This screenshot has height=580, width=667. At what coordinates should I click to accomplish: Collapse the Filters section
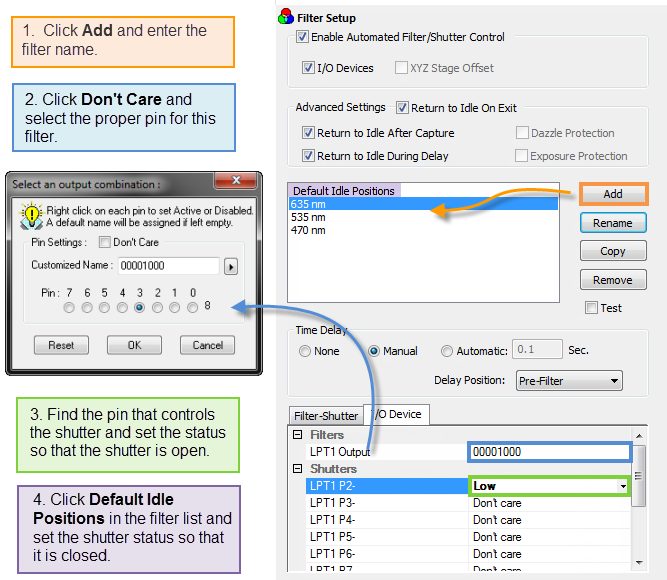coord(297,435)
